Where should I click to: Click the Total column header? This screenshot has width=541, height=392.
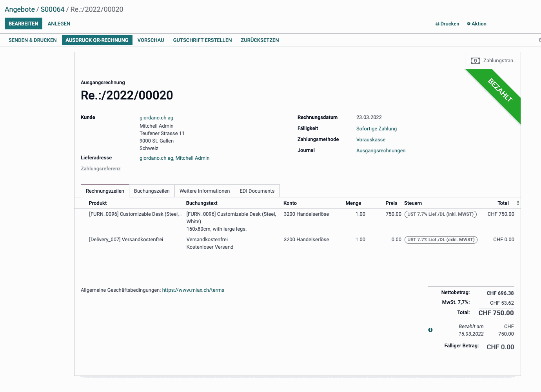click(x=503, y=203)
